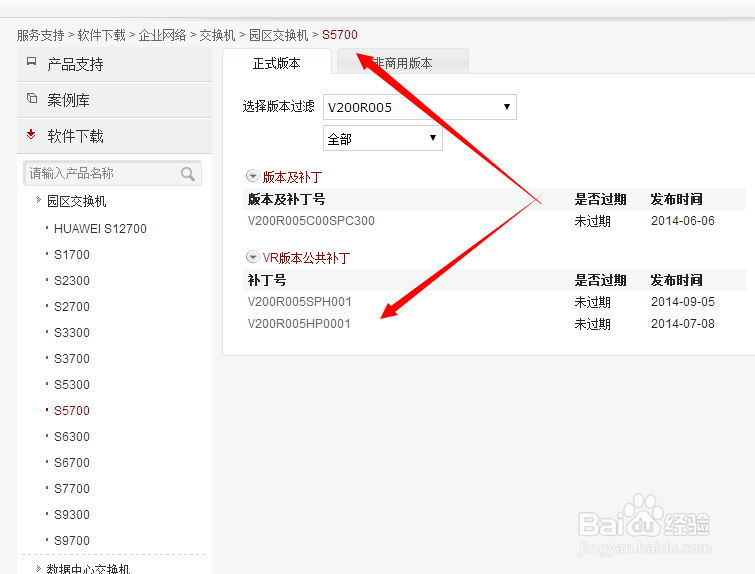Screen dimensions: 755x574
Task: Collapse the 版本及补丁 section arrow
Action: [x=252, y=176]
